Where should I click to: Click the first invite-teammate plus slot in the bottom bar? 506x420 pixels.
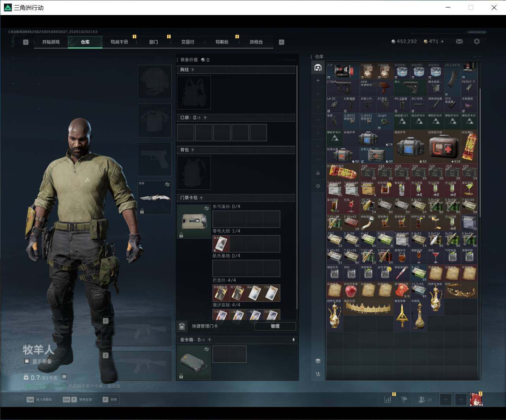(x=446, y=399)
